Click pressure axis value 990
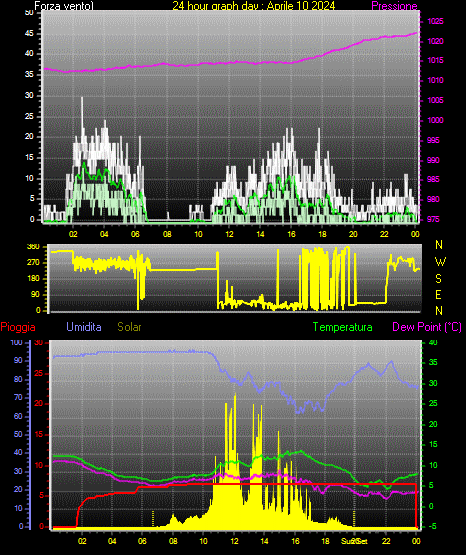Viewport: 466px width, 555px height. (x=433, y=160)
